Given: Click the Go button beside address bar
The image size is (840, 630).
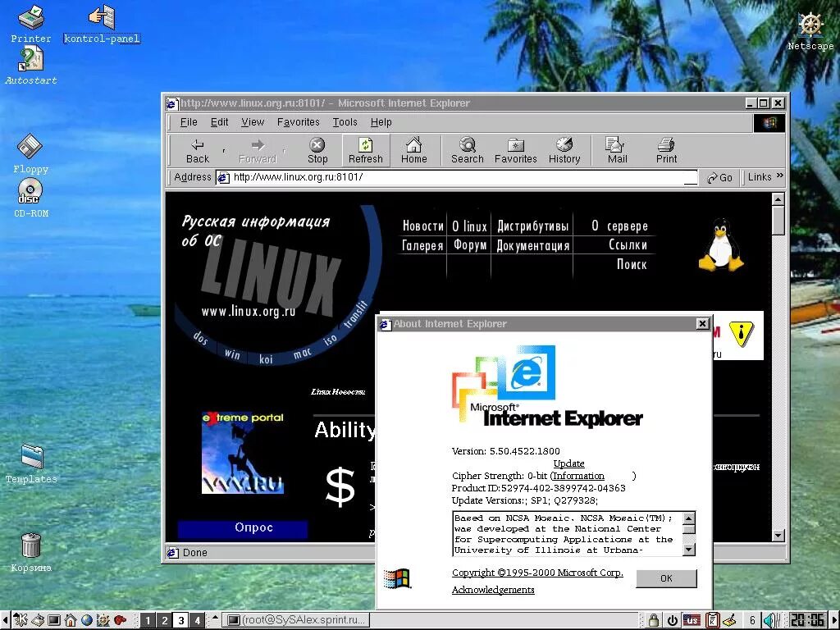Looking at the screenshot, I should coord(719,177).
